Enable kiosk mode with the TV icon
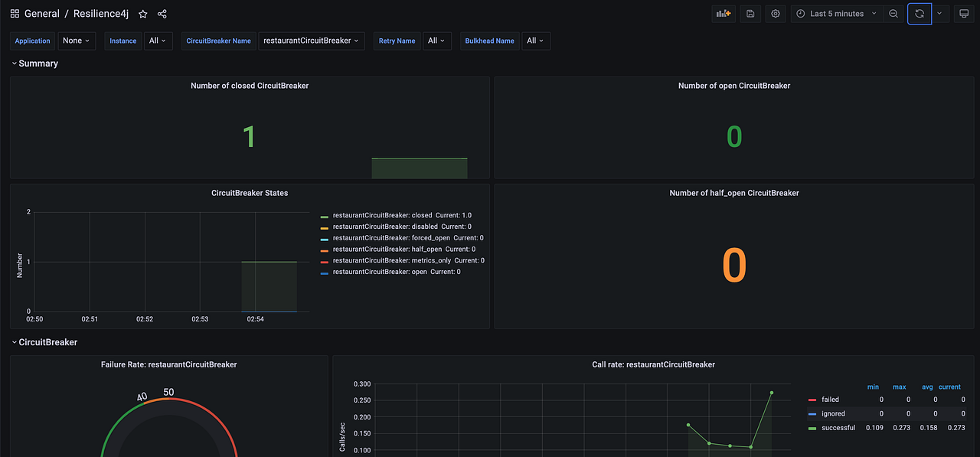This screenshot has height=457, width=980. click(964, 13)
